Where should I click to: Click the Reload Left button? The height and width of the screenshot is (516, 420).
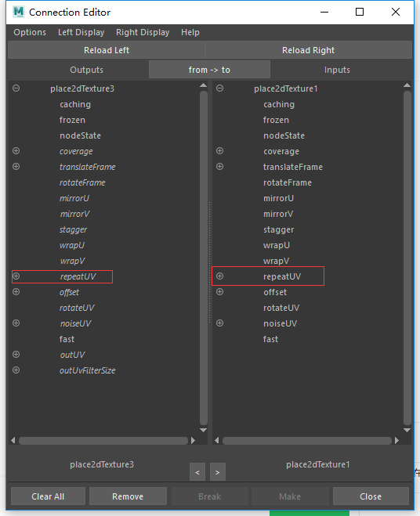coord(107,50)
